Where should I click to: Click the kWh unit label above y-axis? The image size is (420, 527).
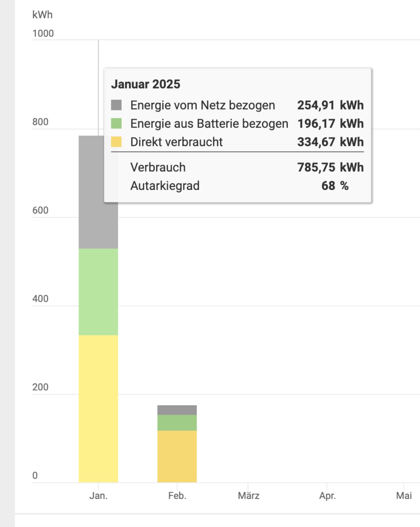[x=42, y=15]
